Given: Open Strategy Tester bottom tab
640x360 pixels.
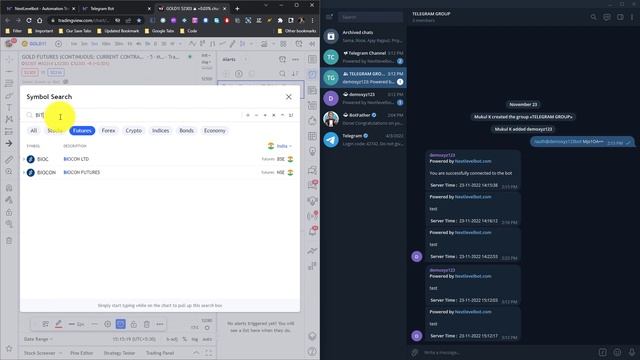Looking at the screenshot, I should tap(119, 353).
